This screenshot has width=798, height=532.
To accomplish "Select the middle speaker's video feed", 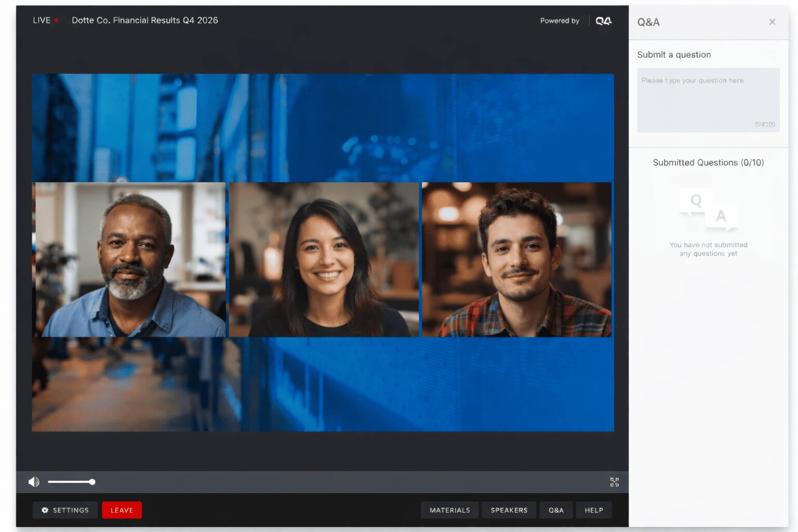I will tap(323, 259).
